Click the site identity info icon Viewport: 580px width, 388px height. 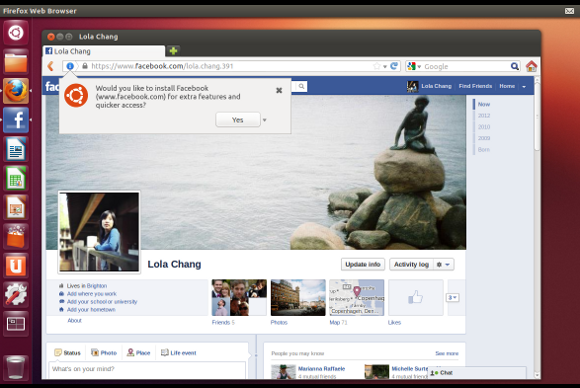tap(70, 66)
